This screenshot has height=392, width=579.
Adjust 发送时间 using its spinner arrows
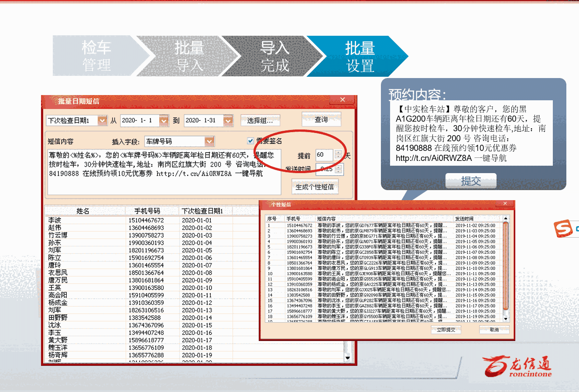click(338, 170)
